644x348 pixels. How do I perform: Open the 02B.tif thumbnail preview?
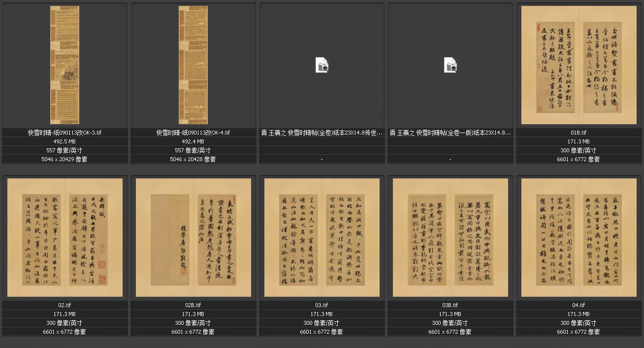pos(193,238)
